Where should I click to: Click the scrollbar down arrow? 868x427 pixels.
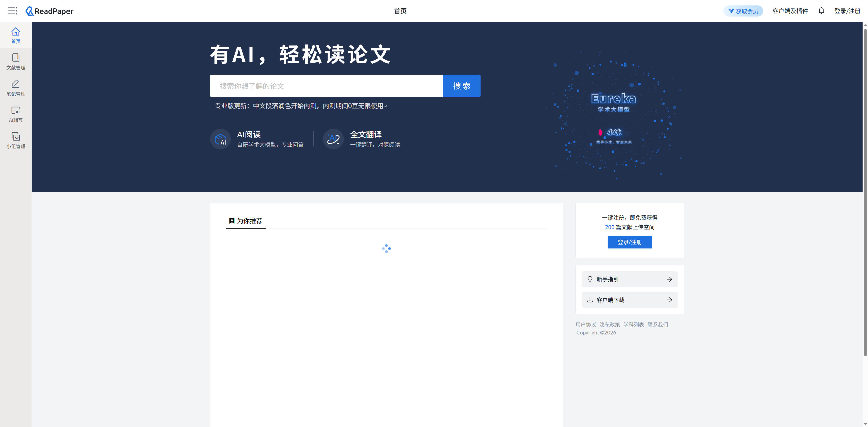[x=865, y=424]
